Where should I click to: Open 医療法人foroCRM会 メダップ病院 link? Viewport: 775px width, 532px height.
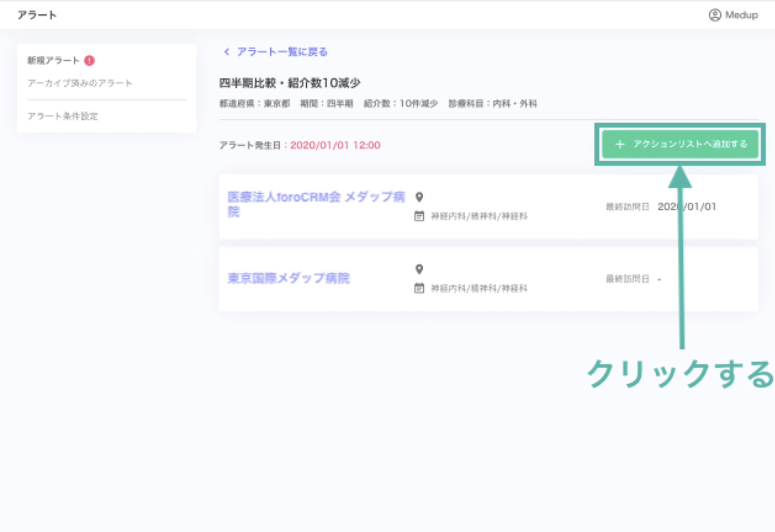coord(316,204)
